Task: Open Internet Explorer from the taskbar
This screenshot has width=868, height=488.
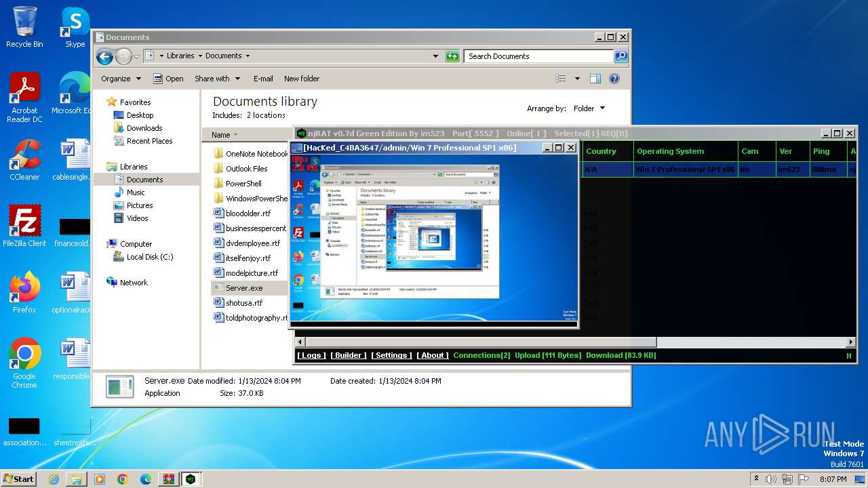Action: [54, 479]
